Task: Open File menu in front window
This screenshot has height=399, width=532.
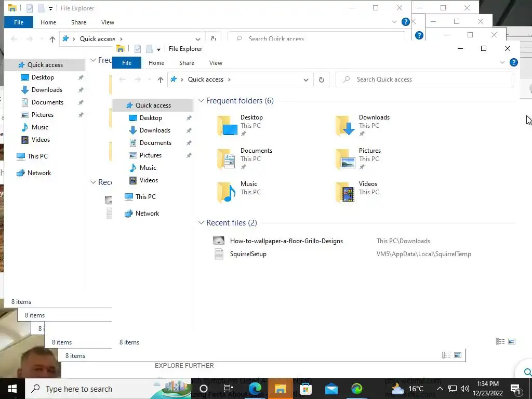Action: click(x=127, y=63)
